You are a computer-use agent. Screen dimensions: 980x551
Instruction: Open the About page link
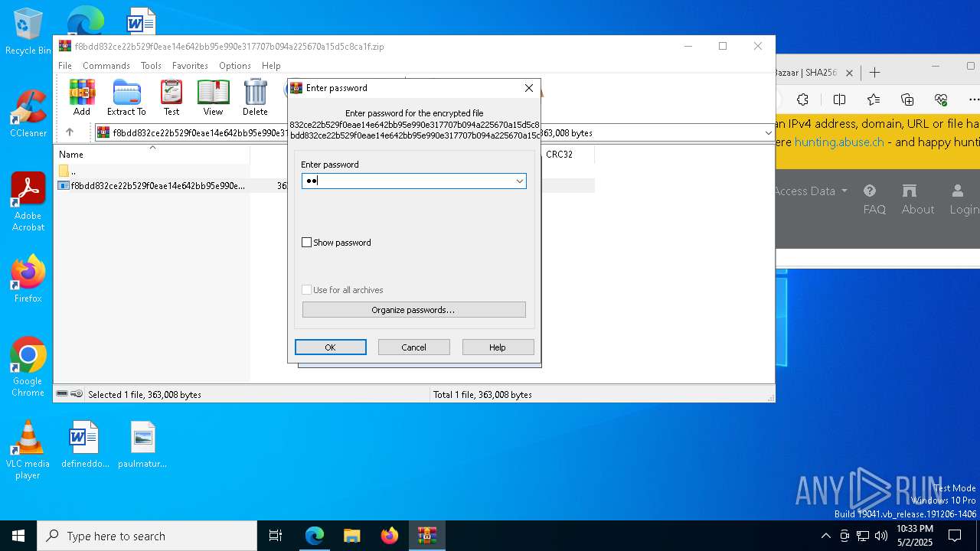(x=918, y=200)
